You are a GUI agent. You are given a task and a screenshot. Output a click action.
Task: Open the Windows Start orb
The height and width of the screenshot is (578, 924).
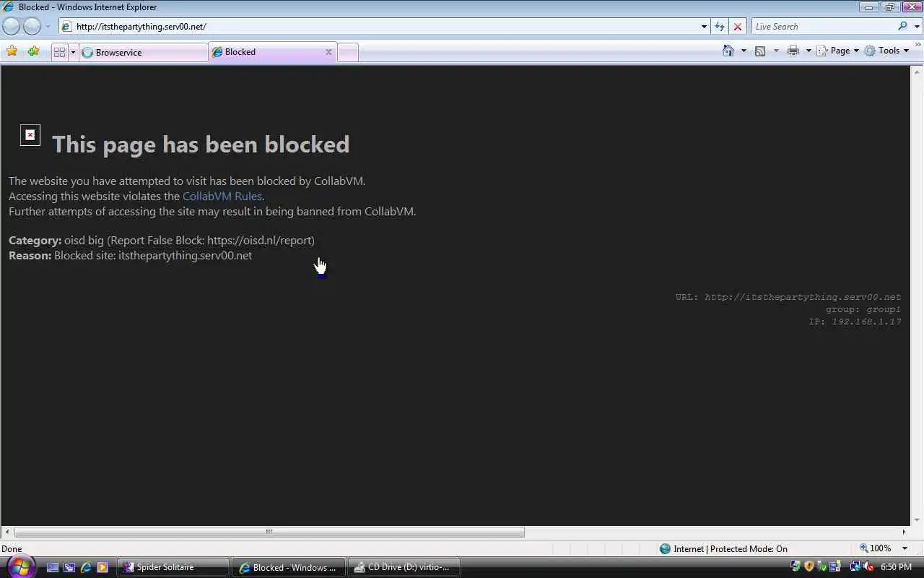click(x=20, y=566)
